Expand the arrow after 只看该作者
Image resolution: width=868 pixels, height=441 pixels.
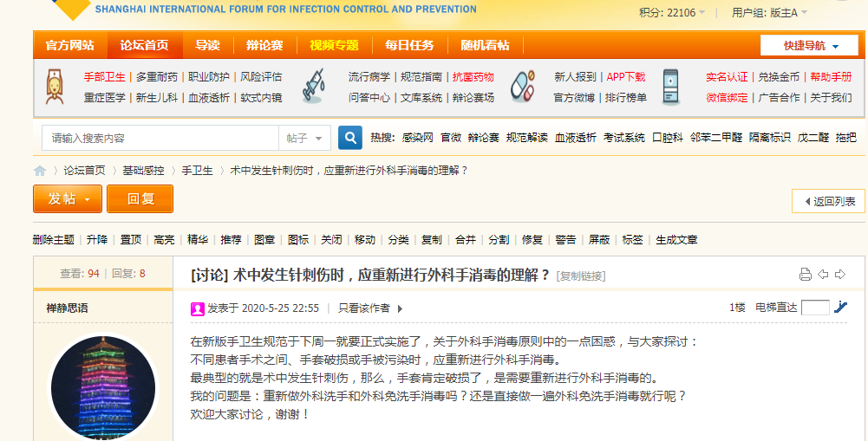[401, 308]
